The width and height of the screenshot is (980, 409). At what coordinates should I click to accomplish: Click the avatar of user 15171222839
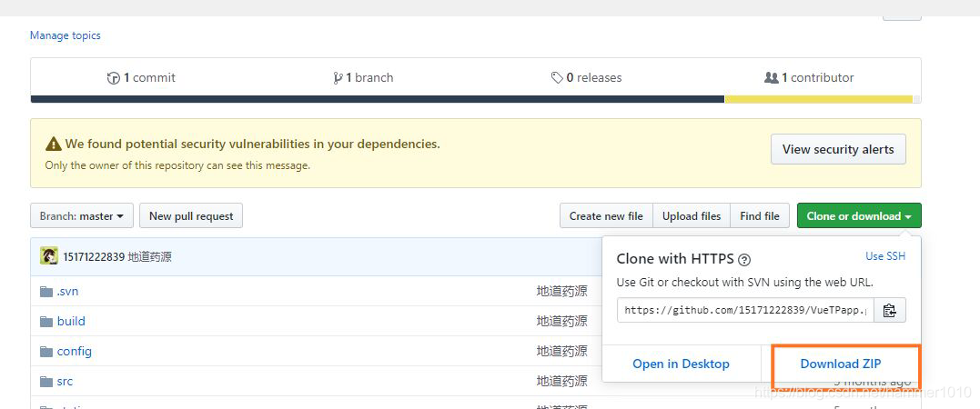coord(49,256)
